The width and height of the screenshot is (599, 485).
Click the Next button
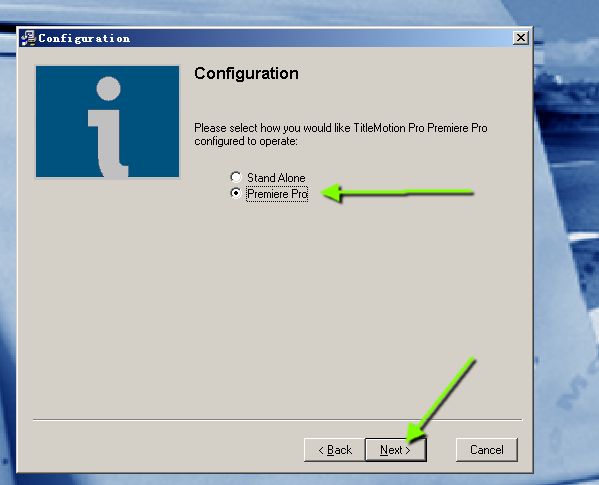point(396,450)
